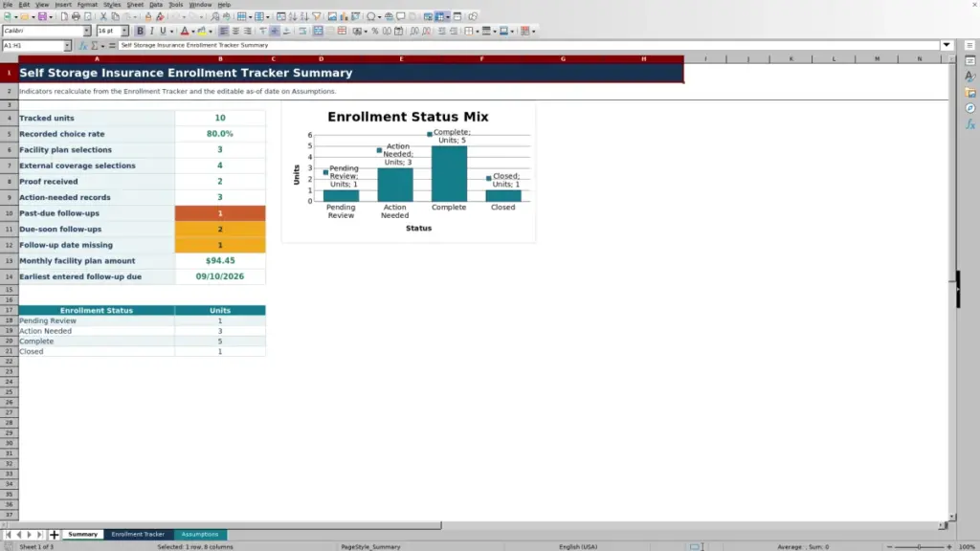980x551 pixels.
Task: Click the New document icon
Action: coord(8,17)
